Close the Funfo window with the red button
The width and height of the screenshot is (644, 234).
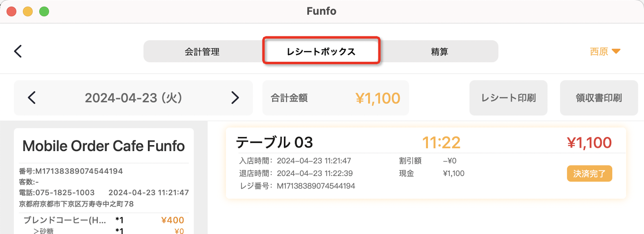(x=12, y=11)
